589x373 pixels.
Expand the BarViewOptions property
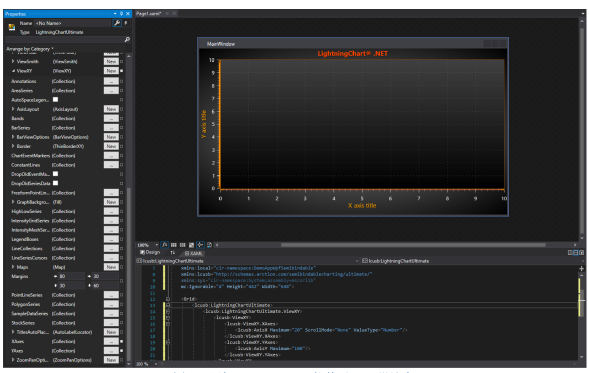pos(13,137)
